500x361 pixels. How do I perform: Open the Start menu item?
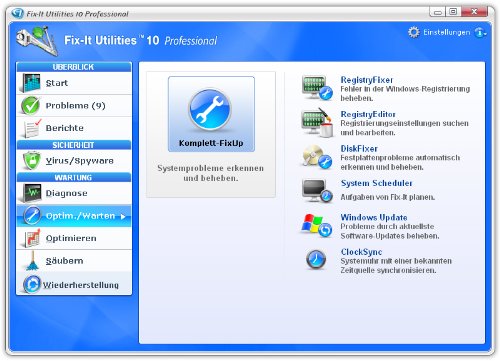coord(74,83)
